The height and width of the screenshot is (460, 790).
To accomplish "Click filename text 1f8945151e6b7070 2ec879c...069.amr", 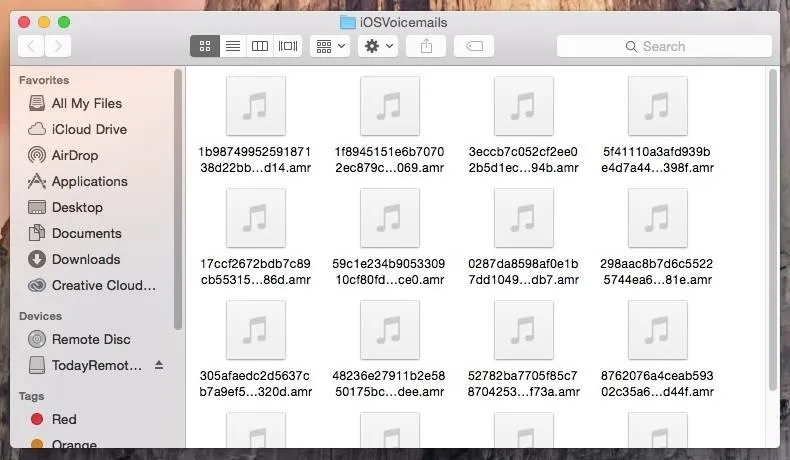I will point(389,160).
